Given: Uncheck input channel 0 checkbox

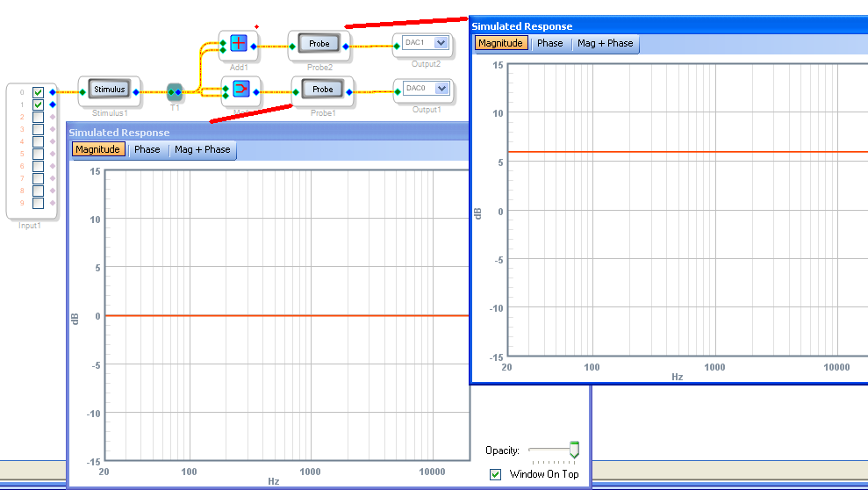Looking at the screenshot, I should pos(38,92).
